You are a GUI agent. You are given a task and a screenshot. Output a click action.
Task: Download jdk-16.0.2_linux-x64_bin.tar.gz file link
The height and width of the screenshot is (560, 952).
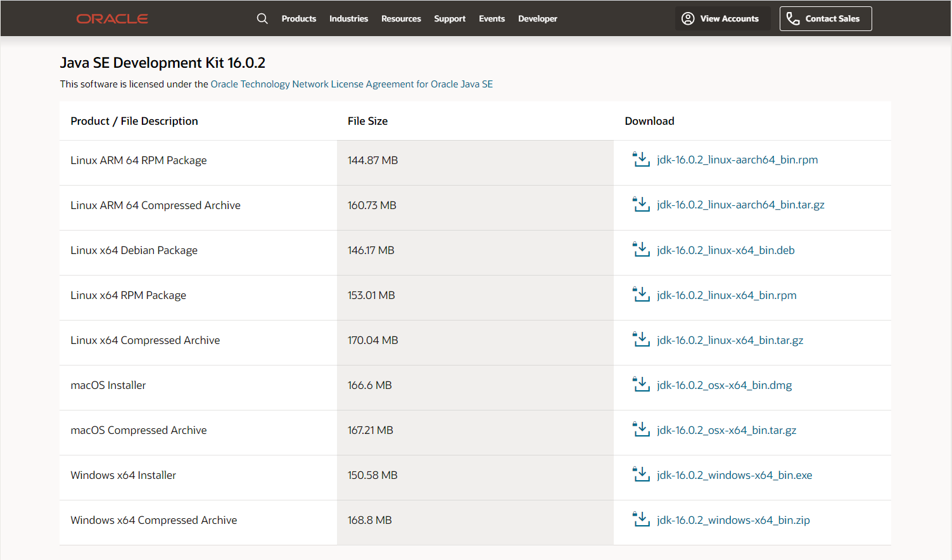pyautogui.click(x=730, y=341)
